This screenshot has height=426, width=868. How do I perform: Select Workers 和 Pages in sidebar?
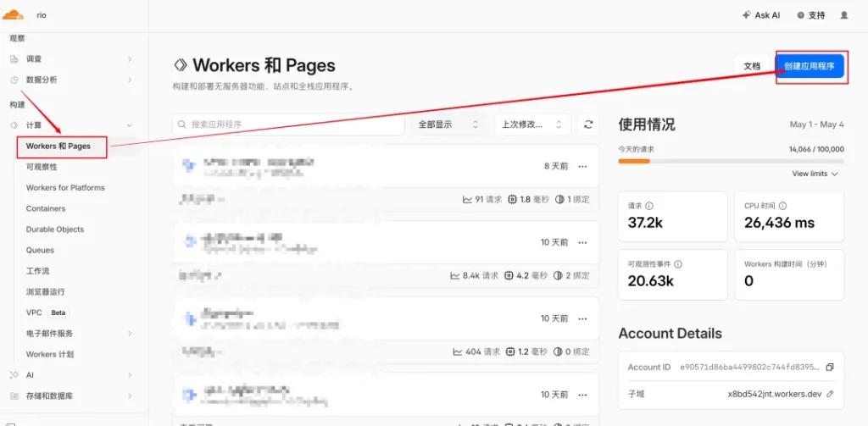click(58, 147)
